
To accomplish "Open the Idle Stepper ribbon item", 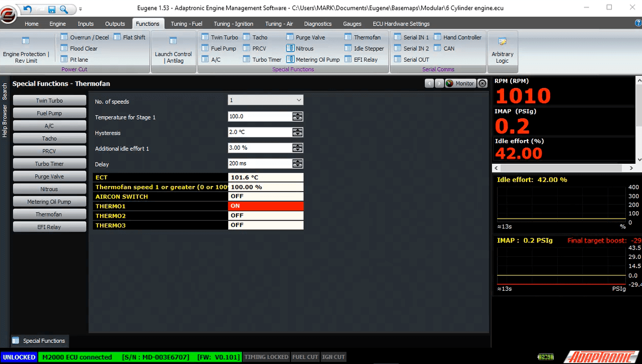I will [x=364, y=48].
